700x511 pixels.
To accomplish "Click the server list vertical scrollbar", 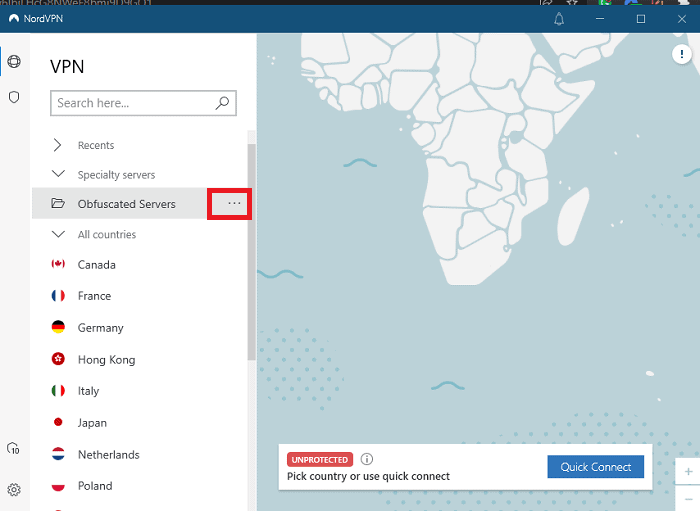I will click(x=251, y=250).
